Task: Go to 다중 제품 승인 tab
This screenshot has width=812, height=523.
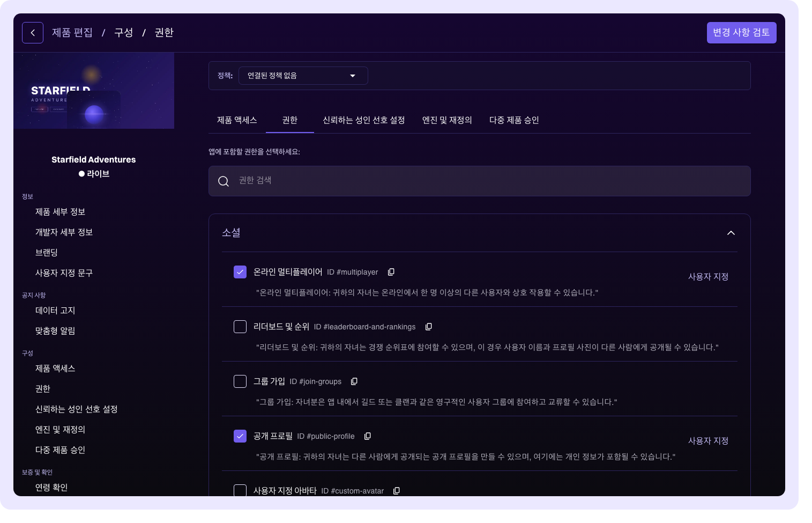Action: point(514,120)
